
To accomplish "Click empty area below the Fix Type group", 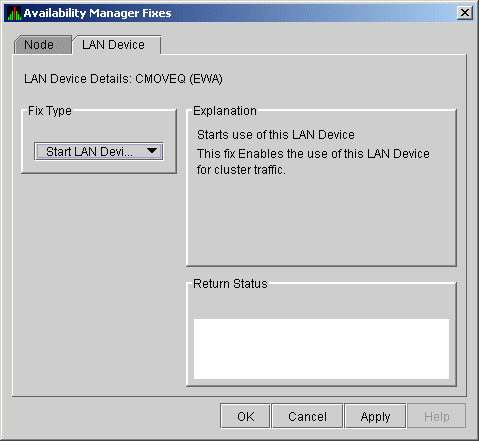I will tap(99, 283).
